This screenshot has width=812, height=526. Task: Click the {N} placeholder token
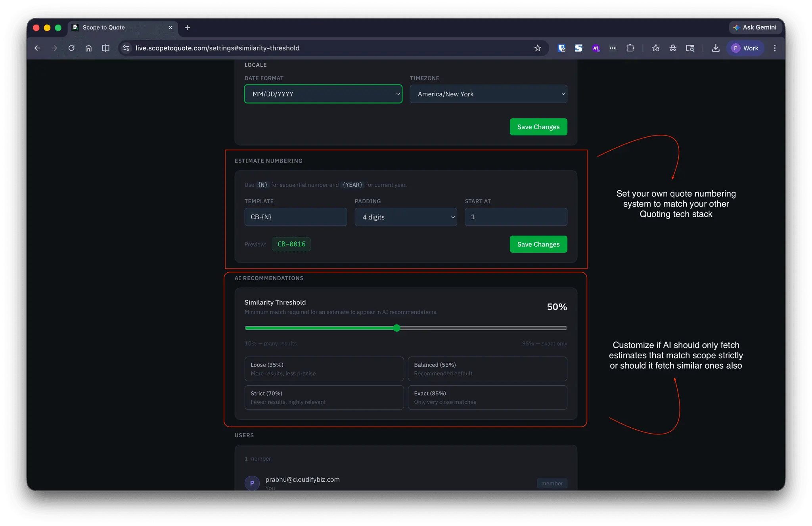pyautogui.click(x=262, y=185)
